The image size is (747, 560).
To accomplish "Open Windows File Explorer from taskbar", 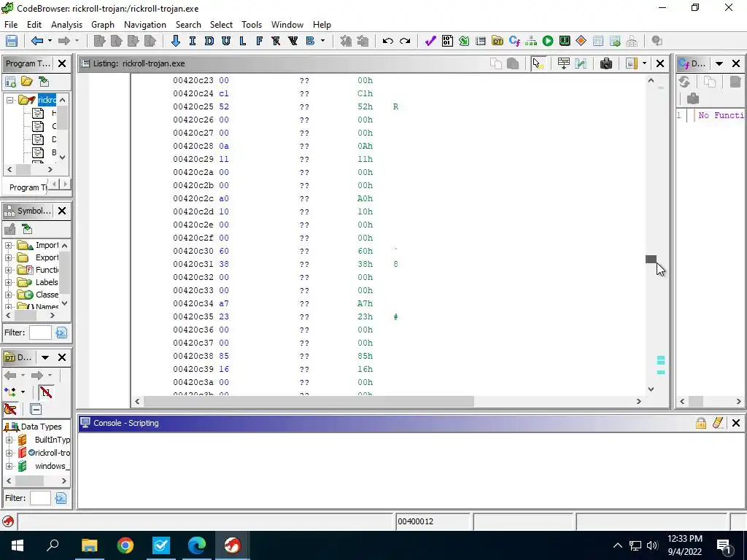I will [x=89, y=545].
